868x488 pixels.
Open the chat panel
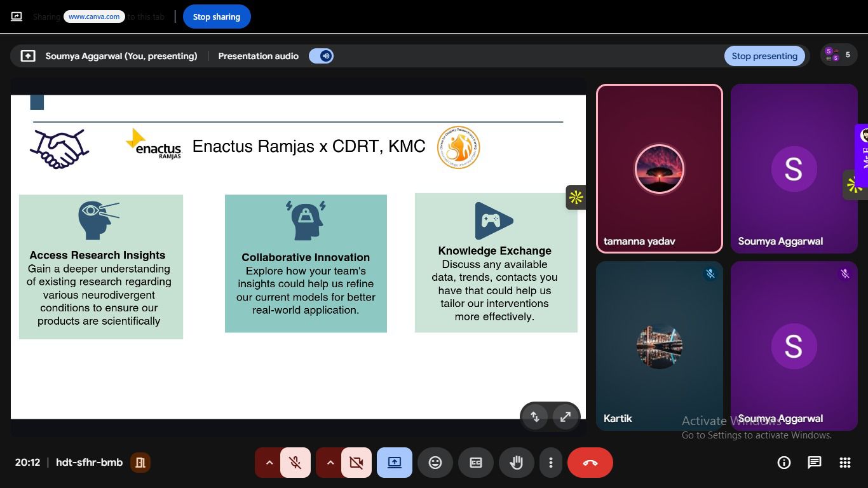click(x=815, y=463)
